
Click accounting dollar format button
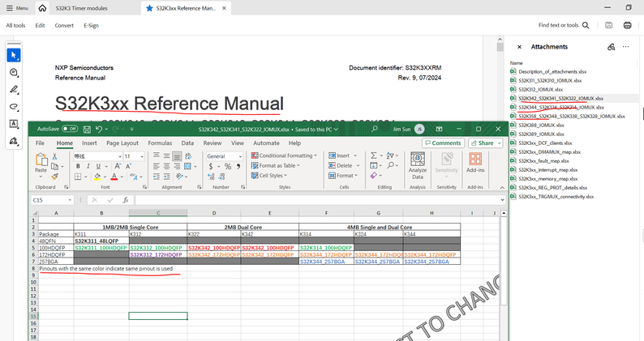tap(211, 166)
